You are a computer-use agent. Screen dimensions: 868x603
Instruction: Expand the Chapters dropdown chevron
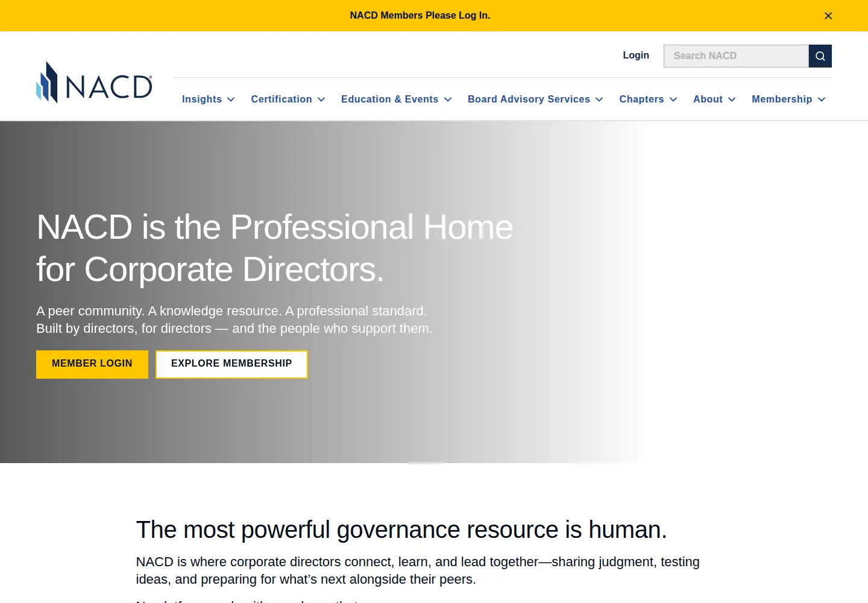673,99
